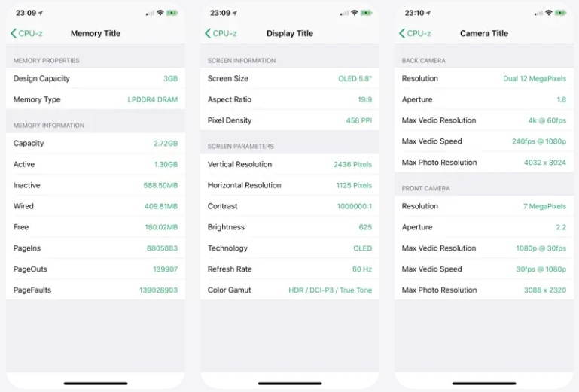Select the Brightness row

[290, 227]
